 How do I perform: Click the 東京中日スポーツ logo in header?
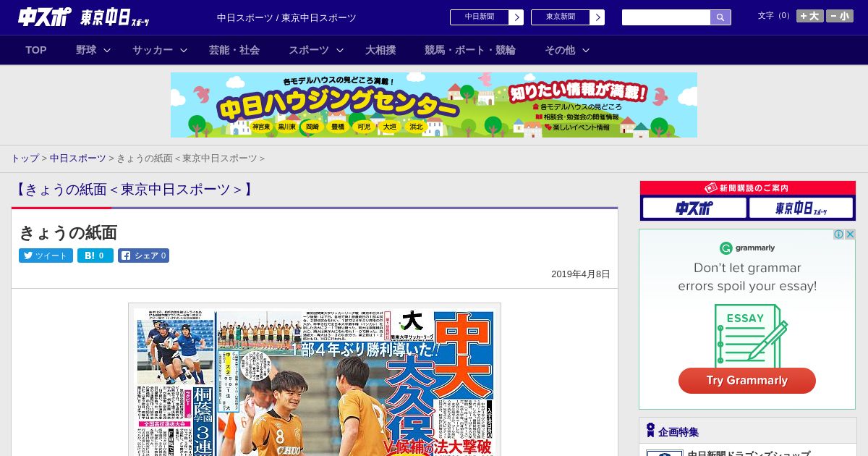(x=115, y=18)
